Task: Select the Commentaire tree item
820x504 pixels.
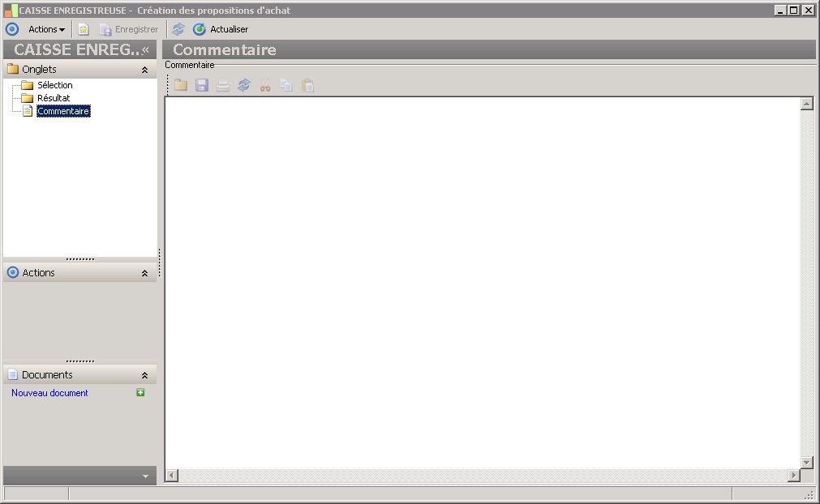Action: (x=63, y=111)
